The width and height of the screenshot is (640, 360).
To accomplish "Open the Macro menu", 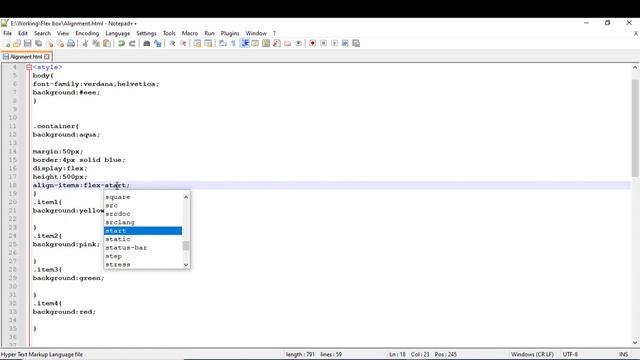I will (x=190, y=33).
